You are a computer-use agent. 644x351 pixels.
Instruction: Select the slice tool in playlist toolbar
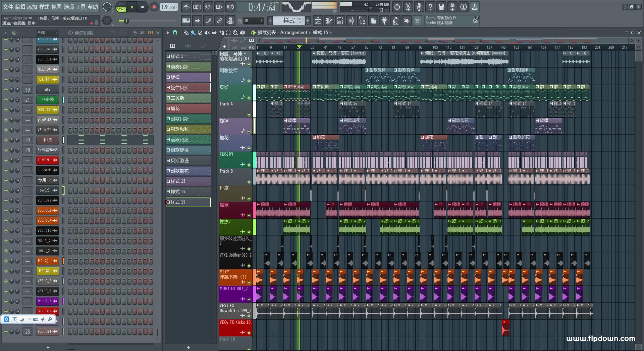click(221, 33)
